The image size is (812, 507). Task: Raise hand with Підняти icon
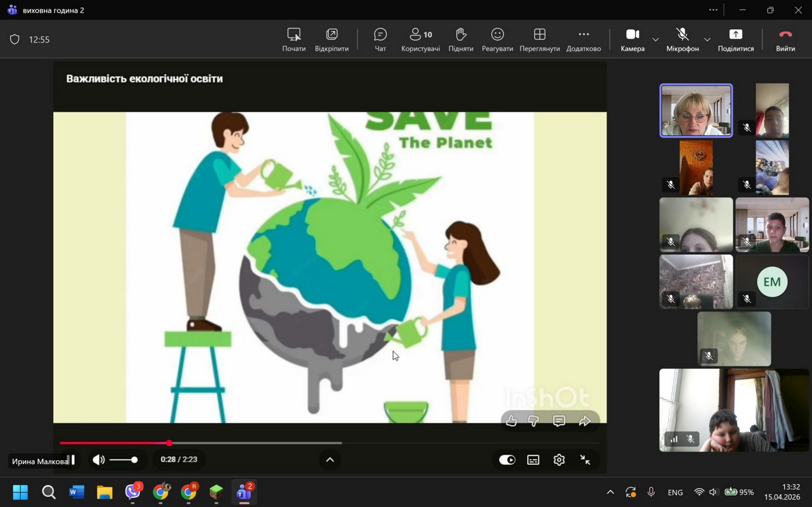pyautogui.click(x=461, y=39)
